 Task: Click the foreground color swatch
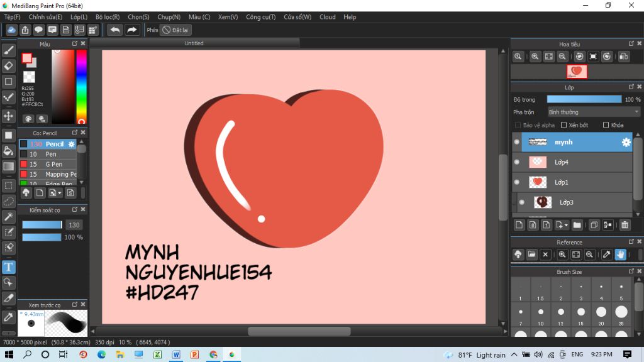27,58
